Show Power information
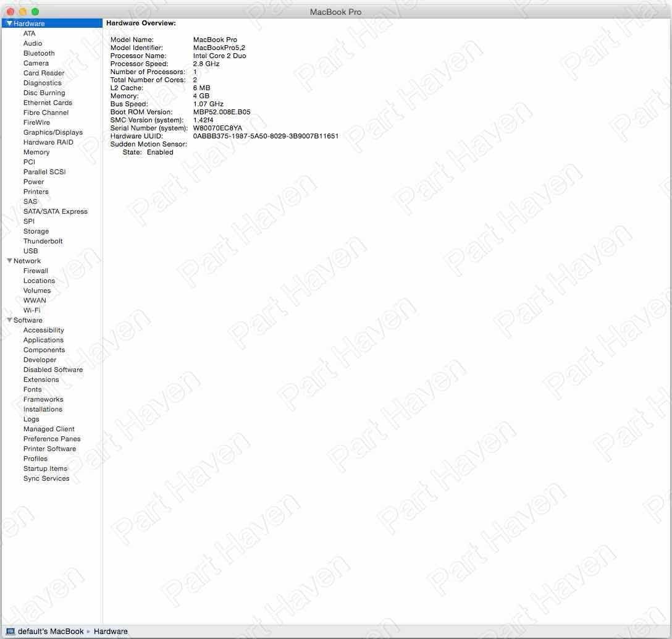The image size is (672, 639). [33, 182]
